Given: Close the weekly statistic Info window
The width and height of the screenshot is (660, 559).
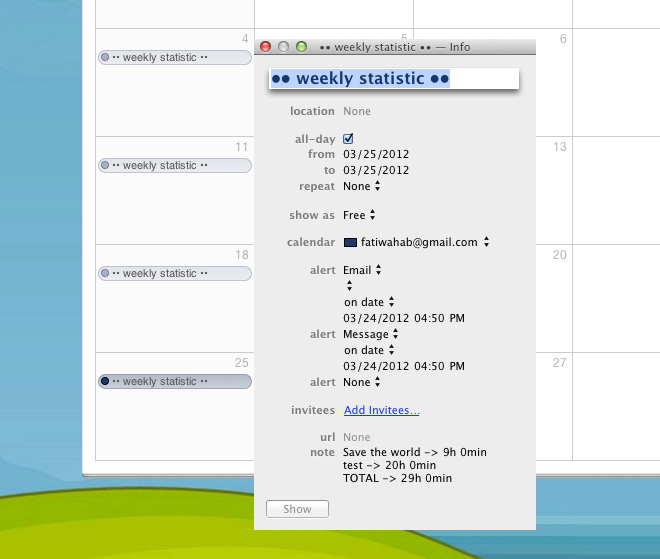Looking at the screenshot, I should coord(266,46).
